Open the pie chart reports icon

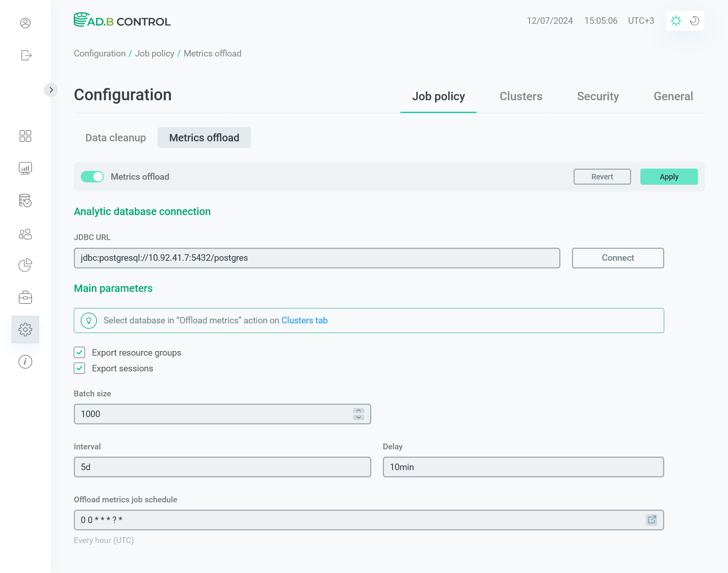pos(25,265)
